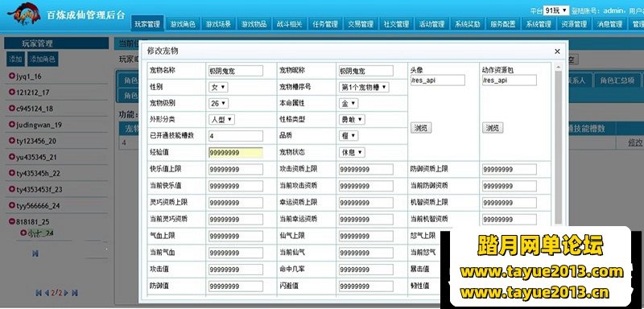Open the 服务配置 top menu tab

point(502,24)
